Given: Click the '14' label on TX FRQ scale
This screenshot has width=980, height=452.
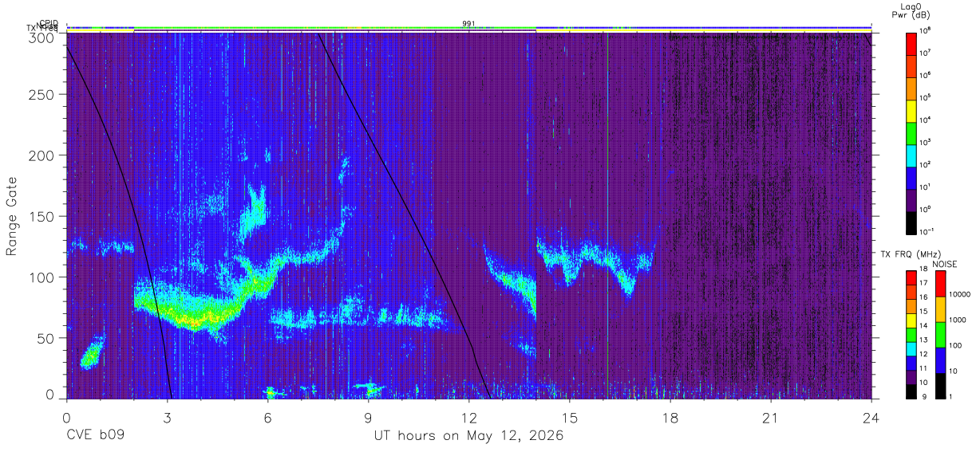Looking at the screenshot, I should 924,325.
